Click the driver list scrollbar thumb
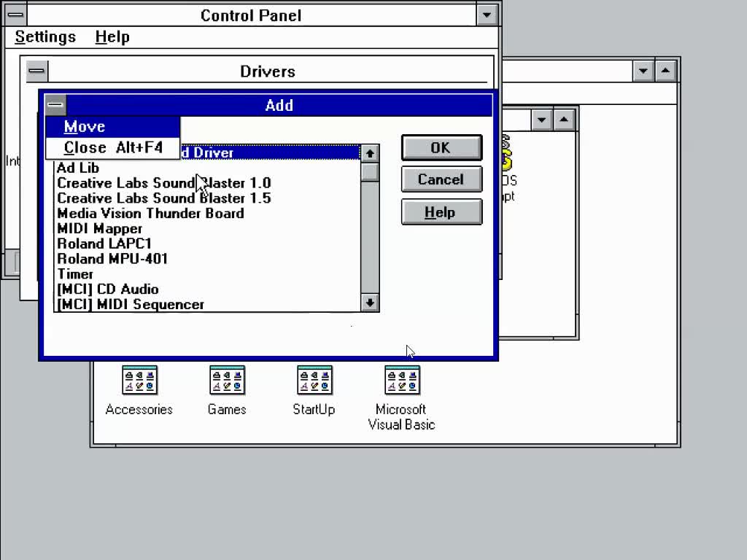747x560 pixels. 370,172
